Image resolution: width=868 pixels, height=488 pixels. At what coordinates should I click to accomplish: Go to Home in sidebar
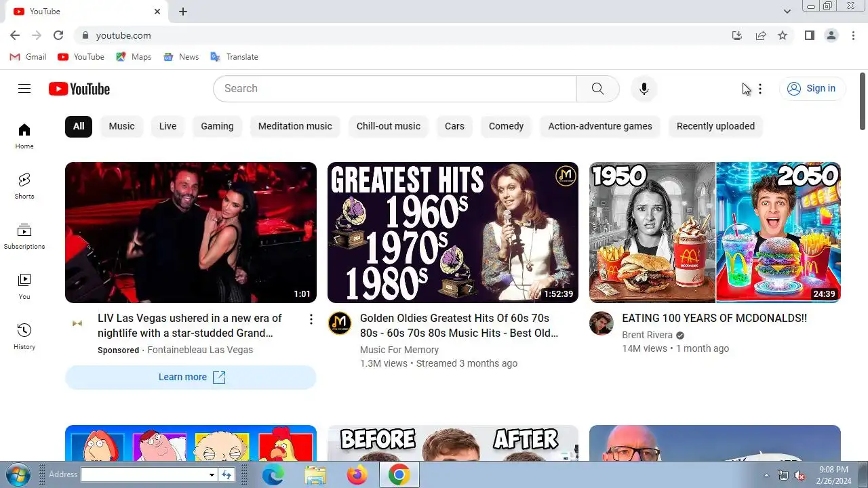24,136
